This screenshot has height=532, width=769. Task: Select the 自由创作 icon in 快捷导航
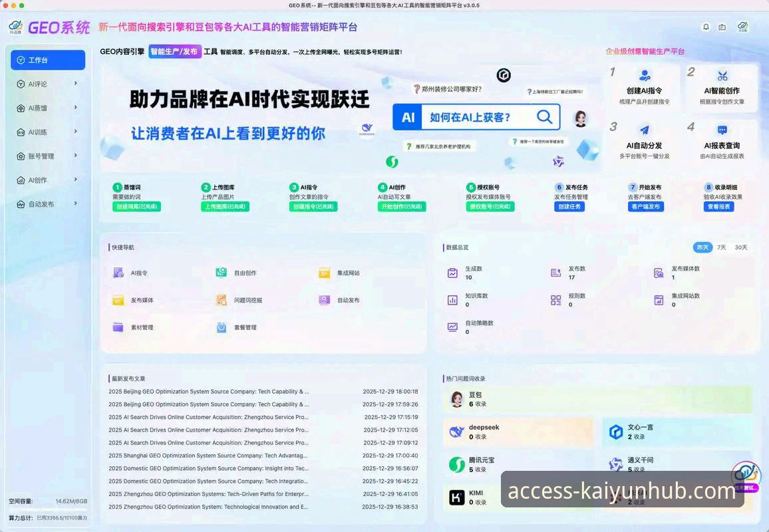[x=222, y=273]
